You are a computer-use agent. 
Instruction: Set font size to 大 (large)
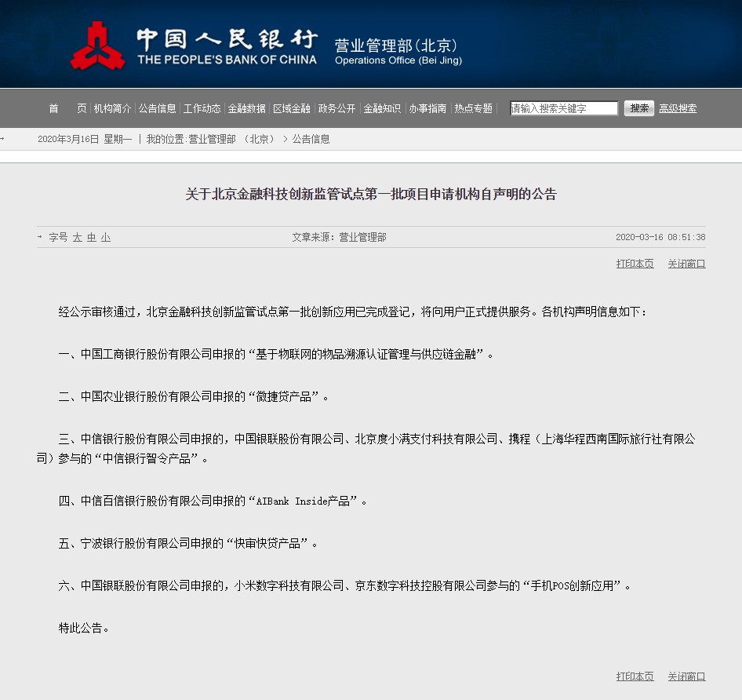(x=77, y=237)
